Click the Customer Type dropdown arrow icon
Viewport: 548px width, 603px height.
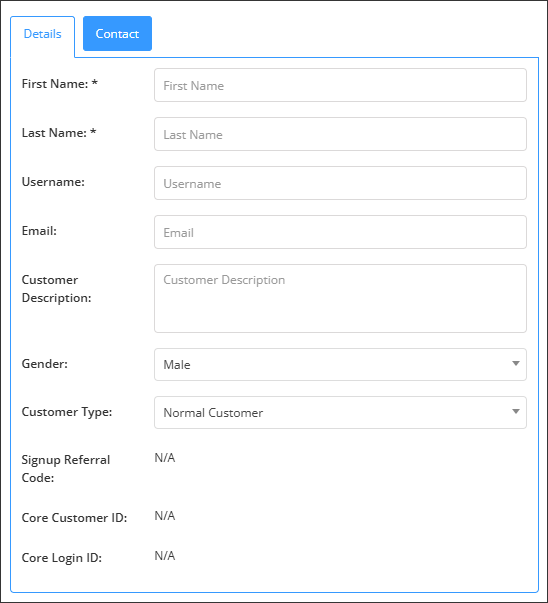click(x=516, y=411)
